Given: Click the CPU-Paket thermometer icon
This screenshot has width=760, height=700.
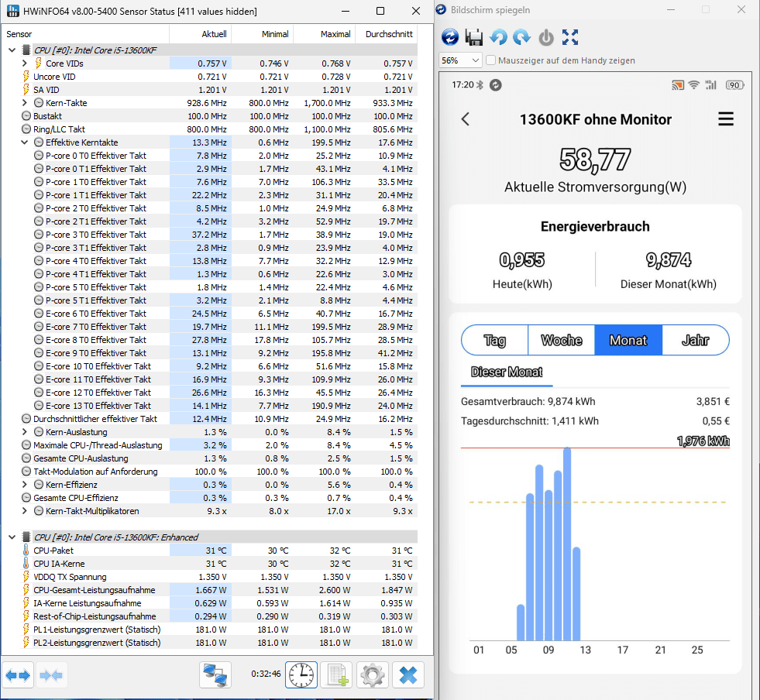Looking at the screenshot, I should (x=26, y=551).
